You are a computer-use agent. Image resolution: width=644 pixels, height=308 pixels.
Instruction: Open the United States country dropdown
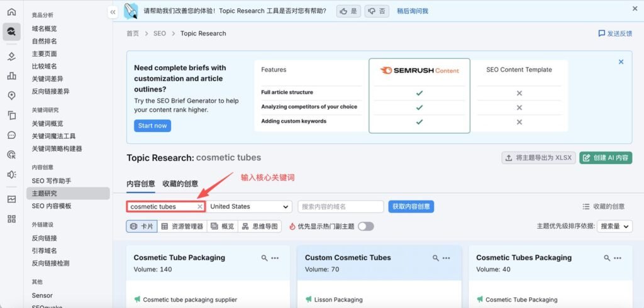249,207
